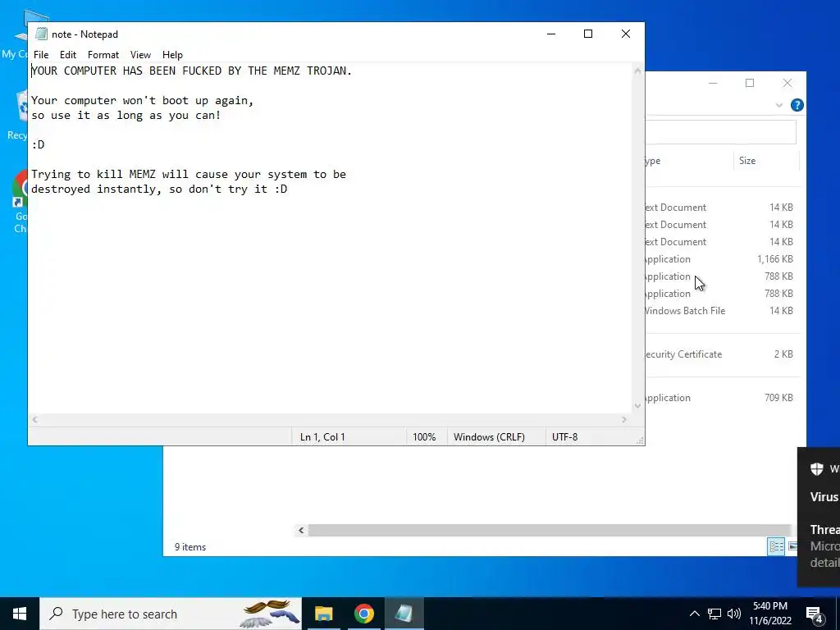
Task: Open Google Chrome from the taskbar
Action: tap(363, 614)
